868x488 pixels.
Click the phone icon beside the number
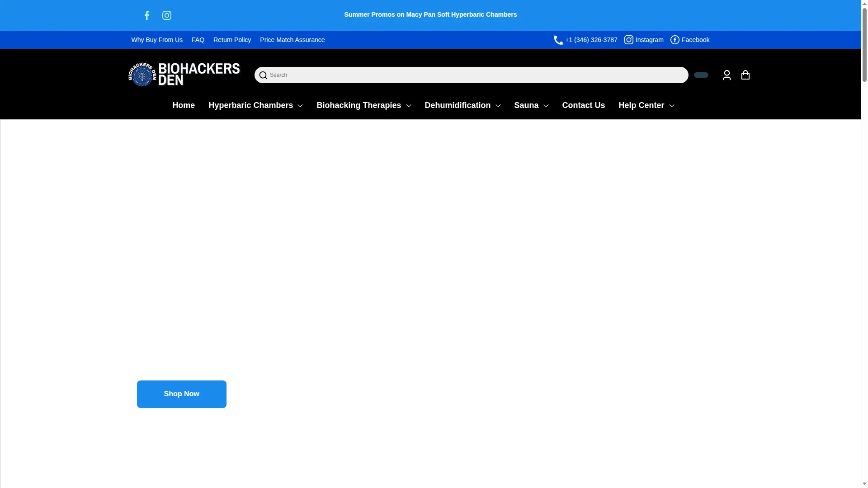[x=558, y=40]
